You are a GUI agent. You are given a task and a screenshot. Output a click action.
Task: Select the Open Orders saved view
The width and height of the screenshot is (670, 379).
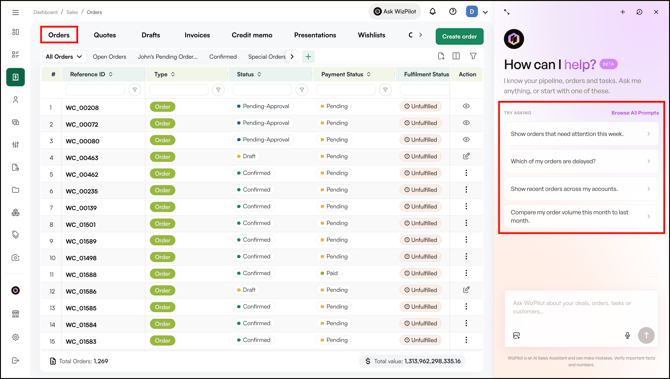pyautogui.click(x=109, y=56)
